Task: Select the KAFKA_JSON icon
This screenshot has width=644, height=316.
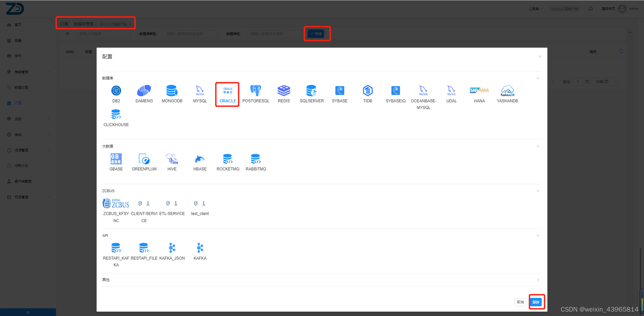Action: (x=172, y=248)
